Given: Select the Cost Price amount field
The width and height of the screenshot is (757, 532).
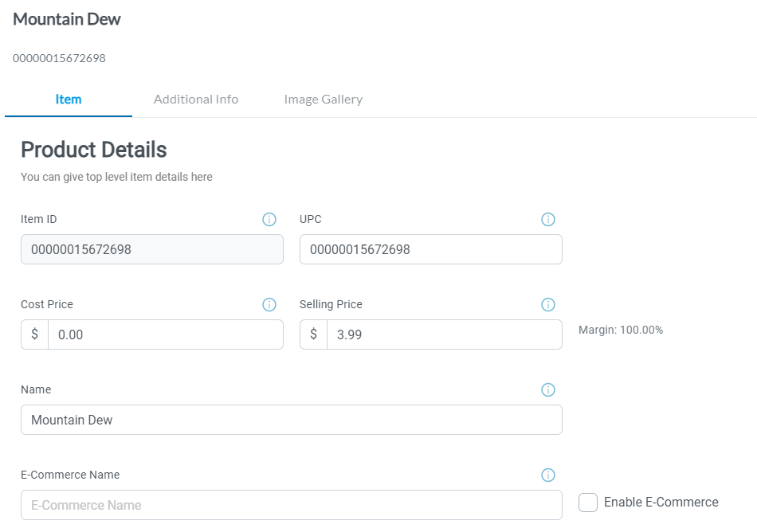Looking at the screenshot, I should coord(166,334).
